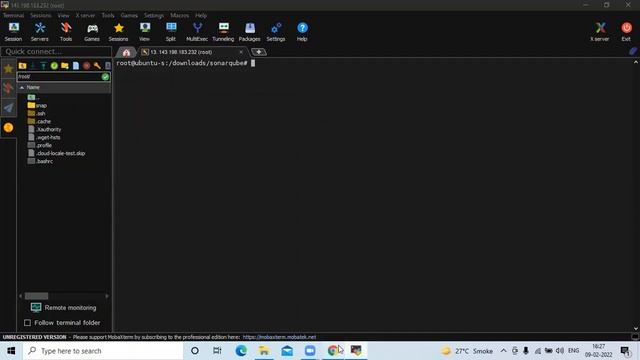The height and width of the screenshot is (360, 640).
Task: Open the Tunneling toolbar button
Action: coord(223,32)
